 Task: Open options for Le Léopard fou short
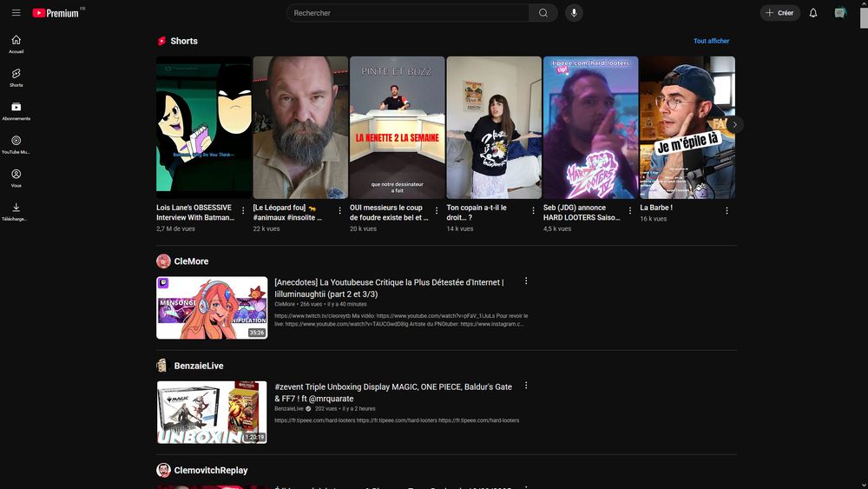(x=340, y=210)
